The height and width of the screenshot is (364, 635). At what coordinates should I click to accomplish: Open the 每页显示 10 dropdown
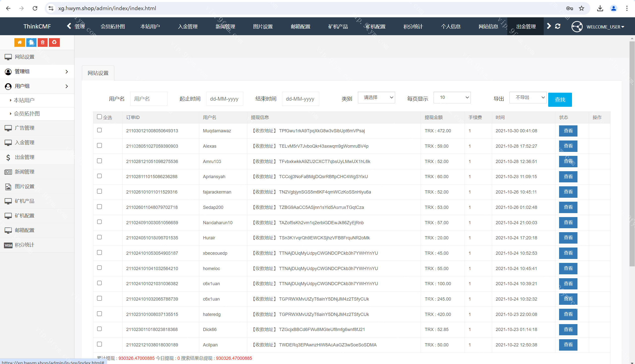click(x=452, y=97)
